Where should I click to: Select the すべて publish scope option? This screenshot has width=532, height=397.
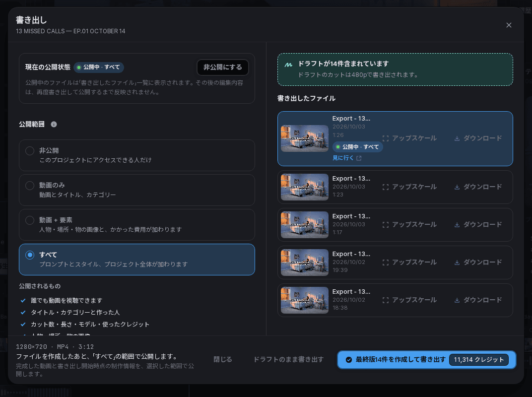[x=137, y=260]
